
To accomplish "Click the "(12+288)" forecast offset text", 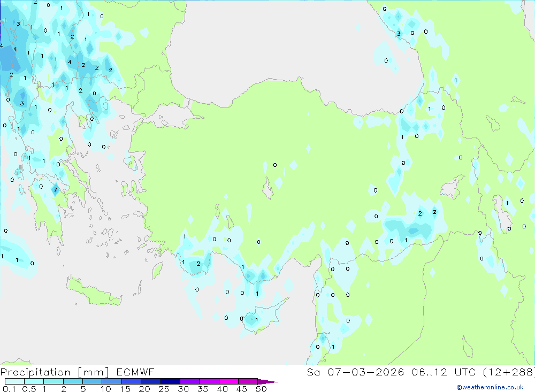I will [x=509, y=372].
